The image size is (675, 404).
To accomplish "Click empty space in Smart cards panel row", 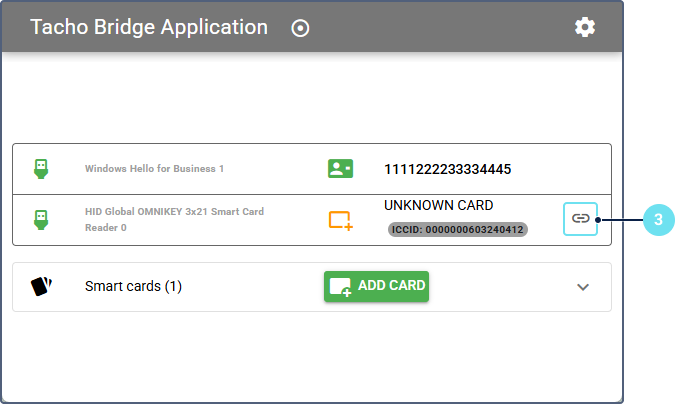I will pos(500,287).
